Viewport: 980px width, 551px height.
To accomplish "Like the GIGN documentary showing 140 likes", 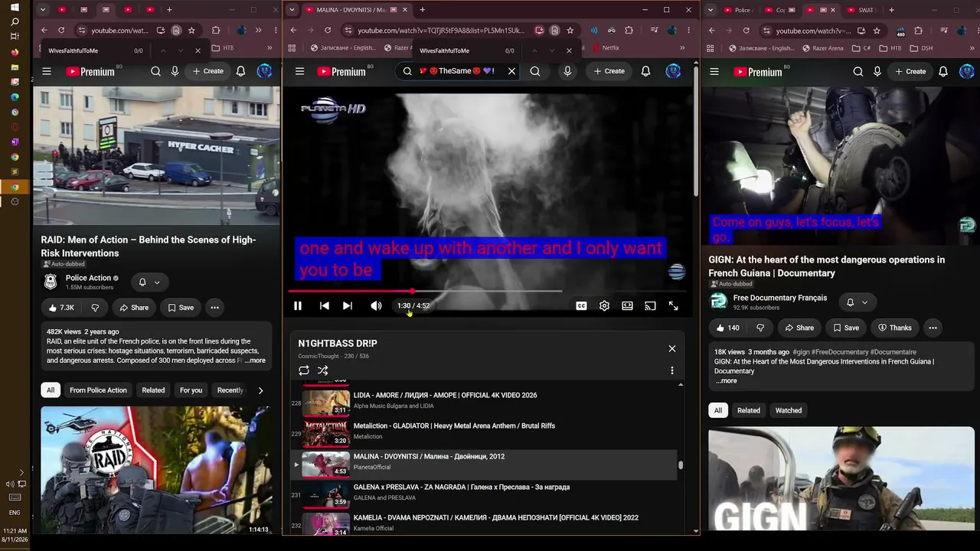I will pos(727,328).
